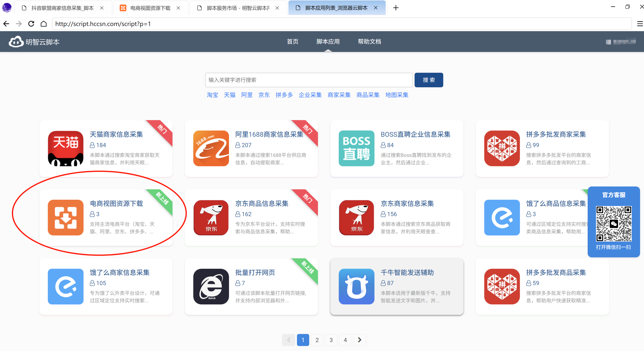Filter by 拼多多 keyword link
Viewport: 644px width, 351px height.
(284, 95)
